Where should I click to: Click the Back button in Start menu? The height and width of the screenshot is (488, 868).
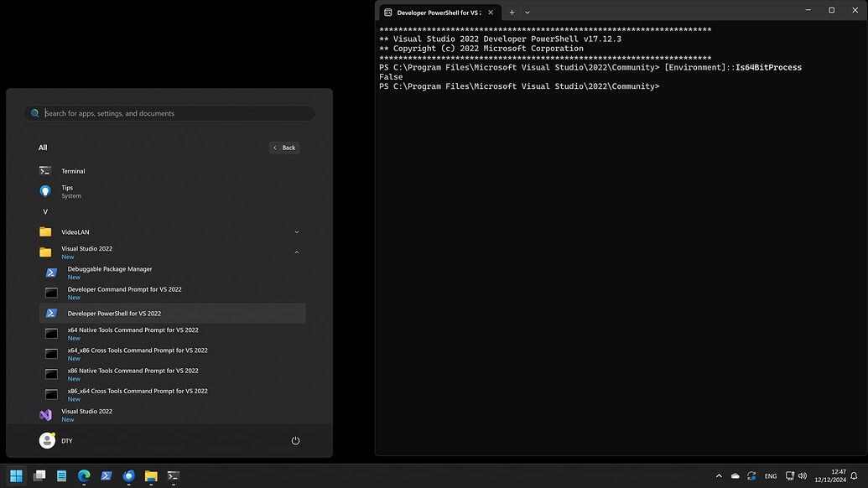point(284,148)
